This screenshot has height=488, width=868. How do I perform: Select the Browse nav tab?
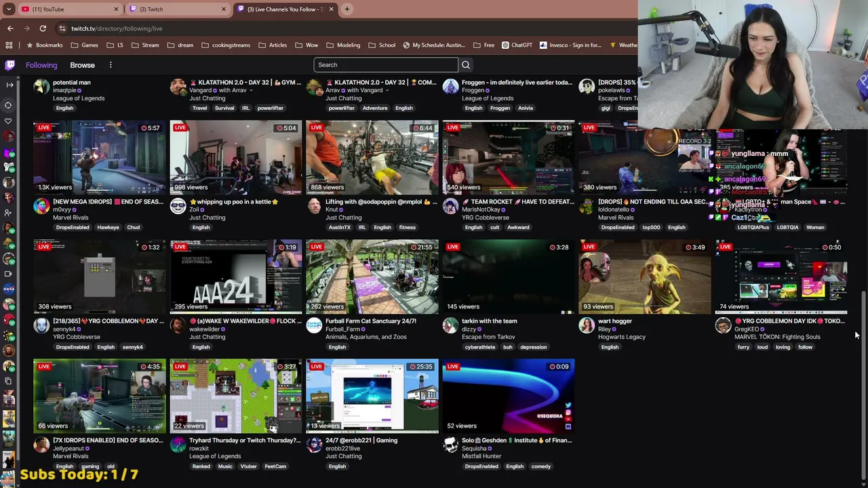coord(82,65)
